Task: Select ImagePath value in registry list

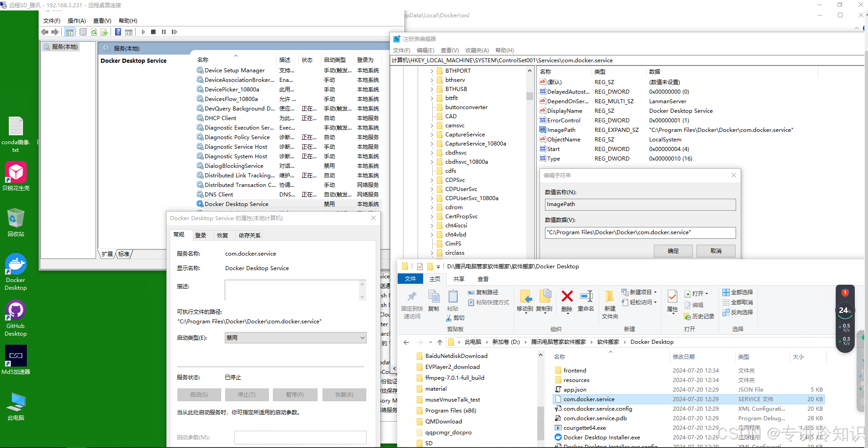Action: pos(561,130)
